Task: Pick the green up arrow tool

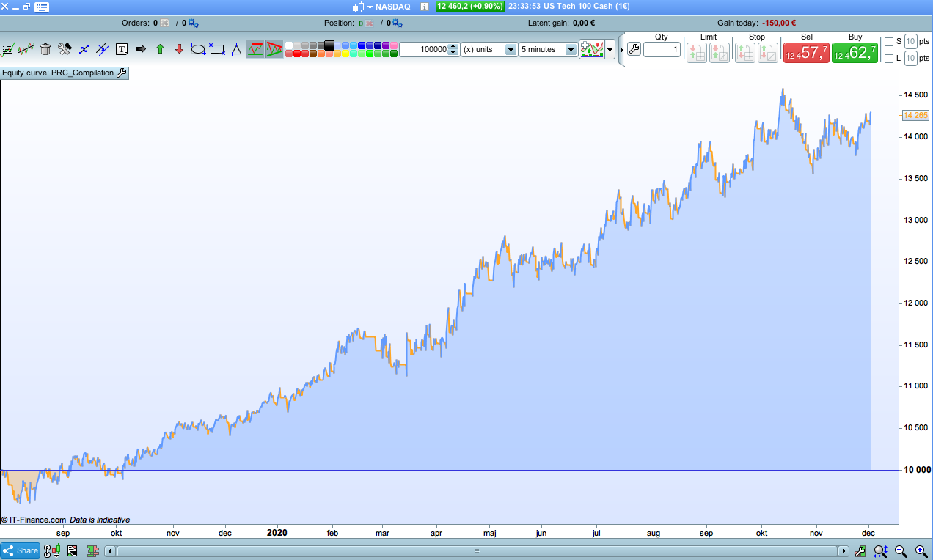Action: (x=160, y=49)
